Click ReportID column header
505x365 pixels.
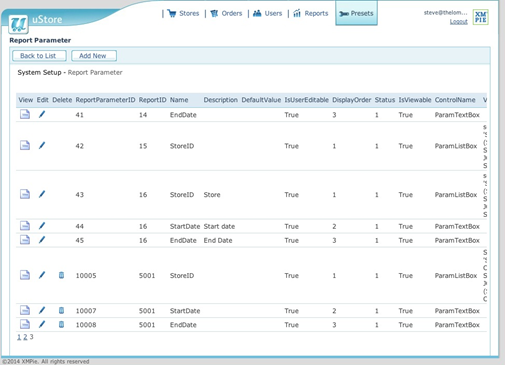pyautogui.click(x=152, y=100)
